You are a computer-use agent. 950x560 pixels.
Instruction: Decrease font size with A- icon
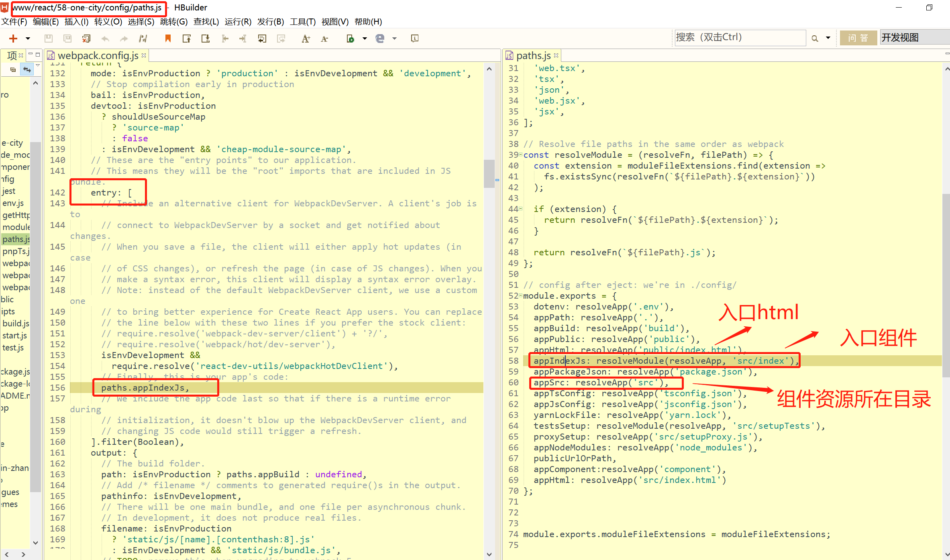coord(324,39)
